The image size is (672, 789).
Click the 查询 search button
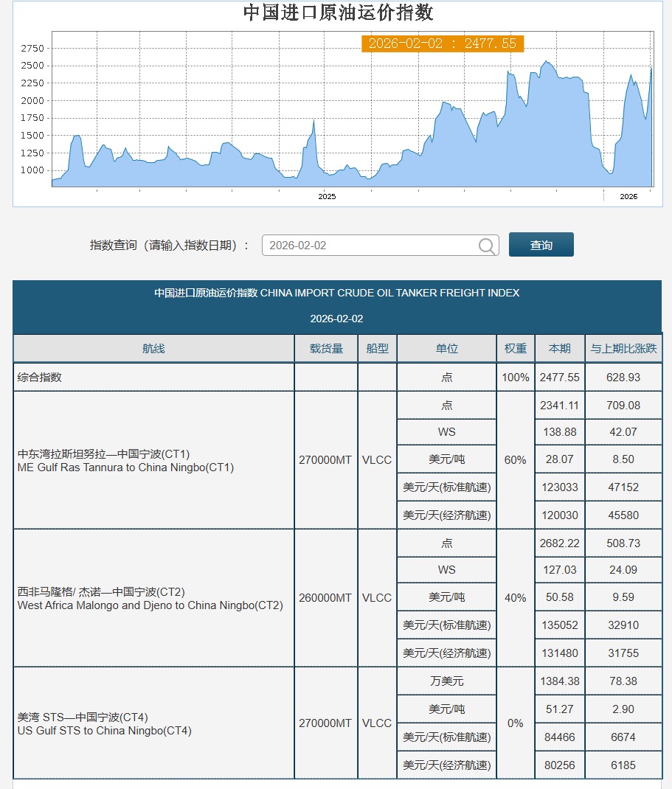(541, 245)
